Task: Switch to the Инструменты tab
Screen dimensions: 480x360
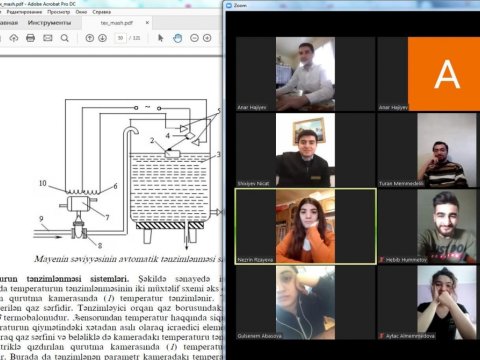Action: (x=49, y=23)
